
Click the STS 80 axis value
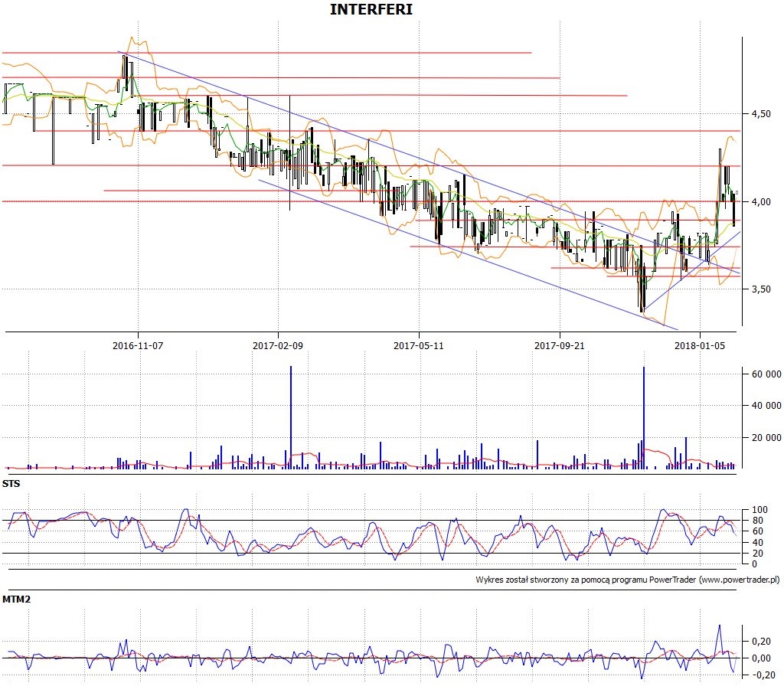pyautogui.click(x=757, y=521)
